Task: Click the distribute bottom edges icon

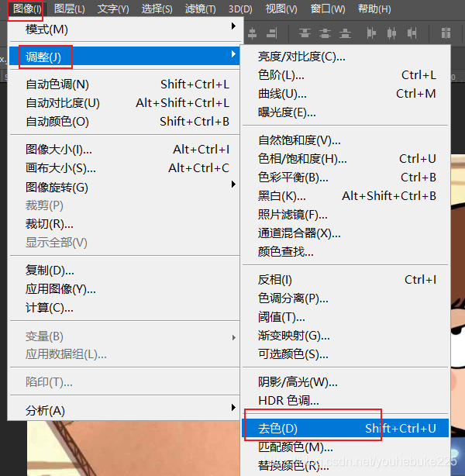Action: pyautogui.click(x=345, y=33)
